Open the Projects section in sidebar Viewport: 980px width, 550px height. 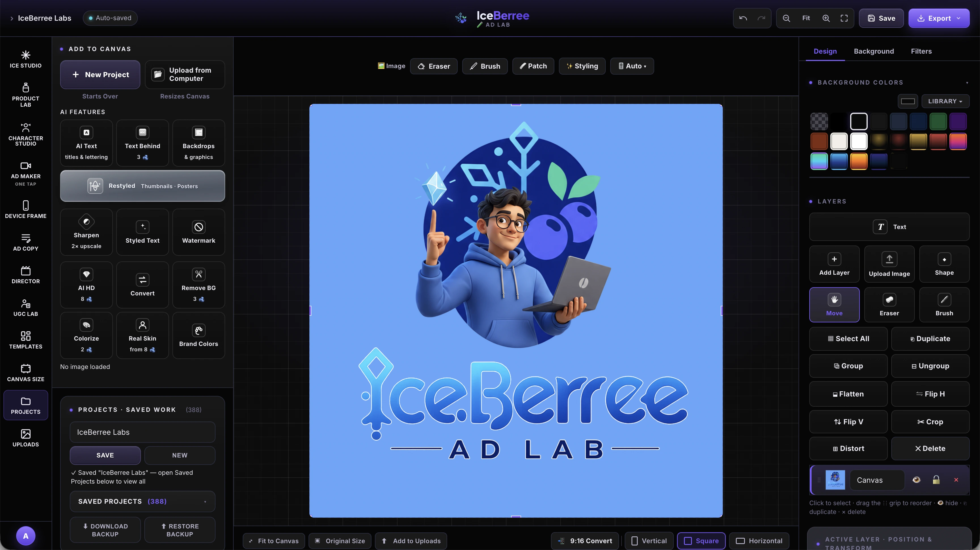26,405
